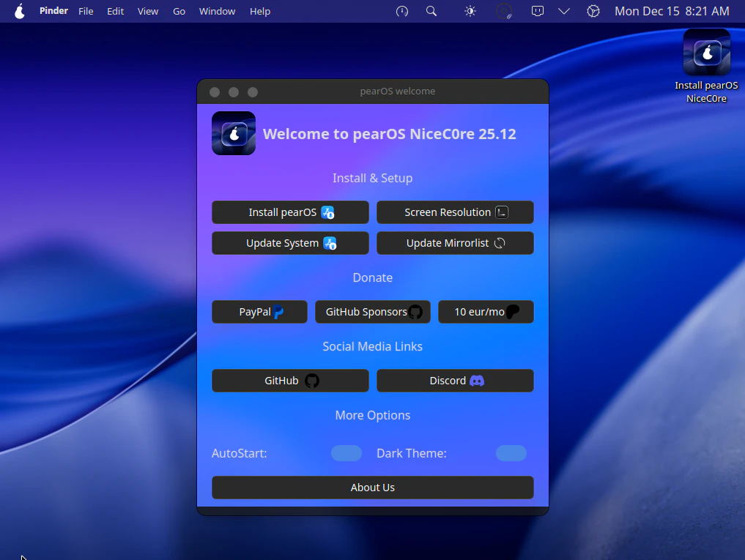Screen dimensions: 745x560
Task: Click the brightness sun icon
Action: point(470,11)
